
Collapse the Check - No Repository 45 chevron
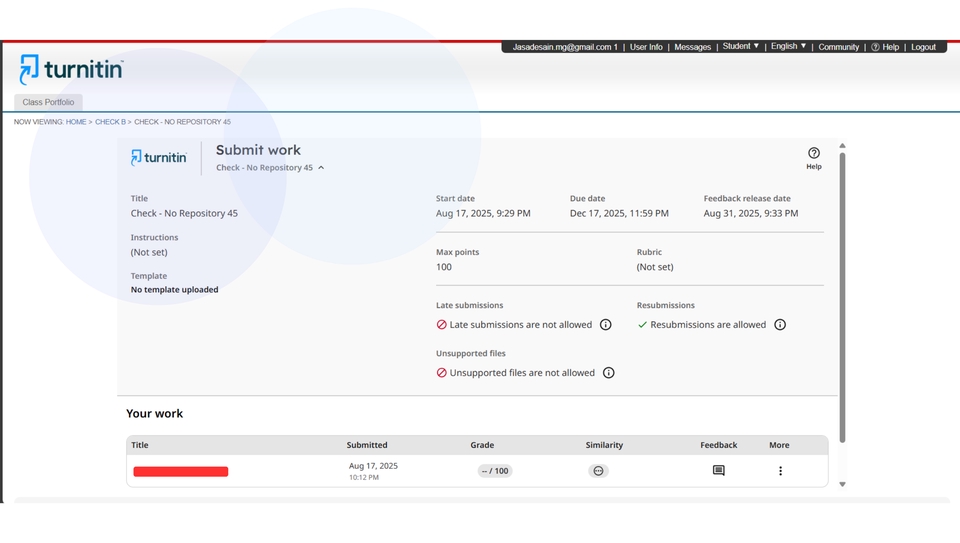pyautogui.click(x=321, y=168)
